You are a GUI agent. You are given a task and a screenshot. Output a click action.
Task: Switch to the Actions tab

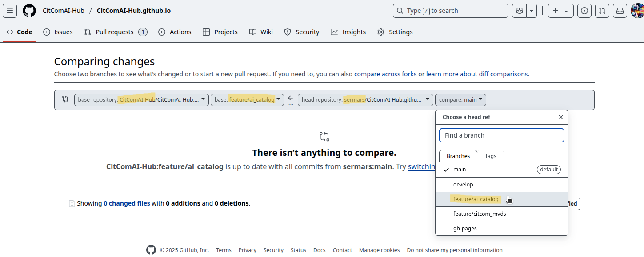pyautogui.click(x=175, y=32)
